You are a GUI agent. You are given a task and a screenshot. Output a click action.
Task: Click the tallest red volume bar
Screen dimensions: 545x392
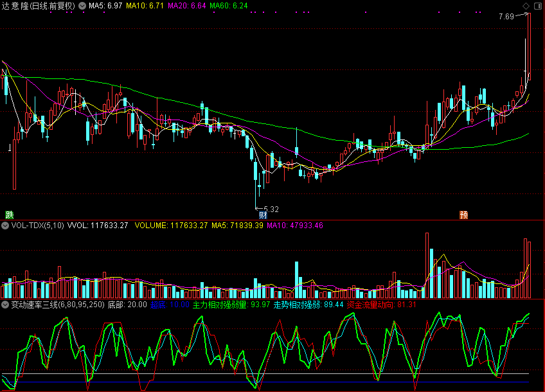tap(427, 265)
